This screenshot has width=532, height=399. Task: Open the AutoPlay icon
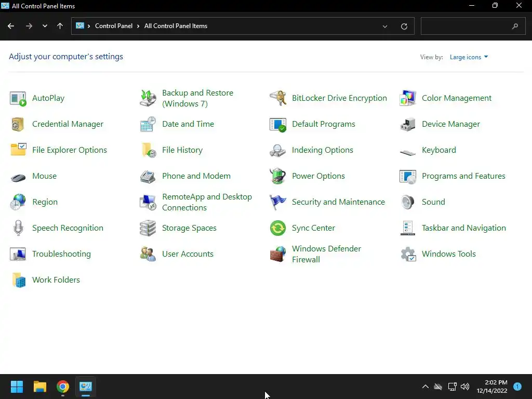[18, 98]
